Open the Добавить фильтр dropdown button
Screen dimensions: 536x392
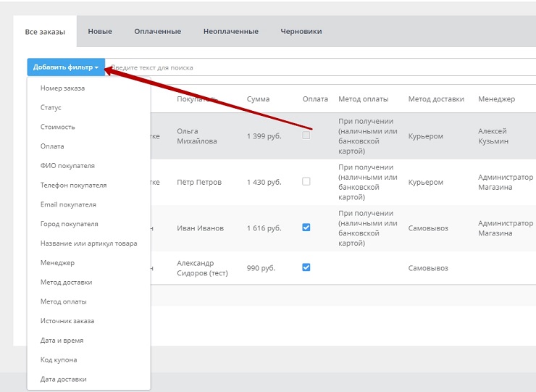point(65,67)
